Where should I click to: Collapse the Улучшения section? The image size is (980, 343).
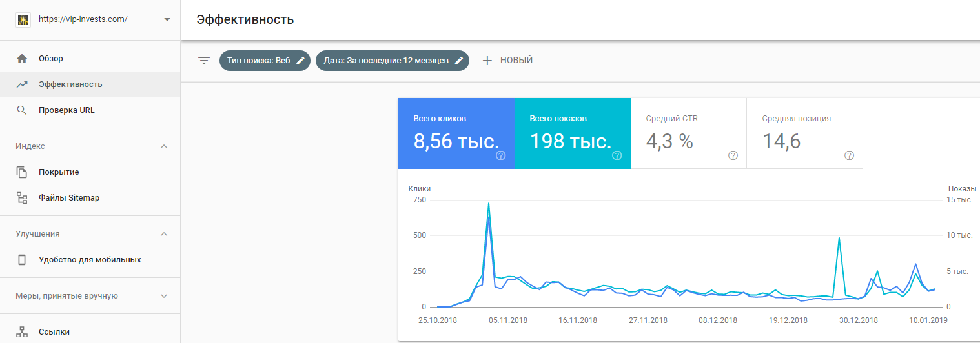coord(164,234)
